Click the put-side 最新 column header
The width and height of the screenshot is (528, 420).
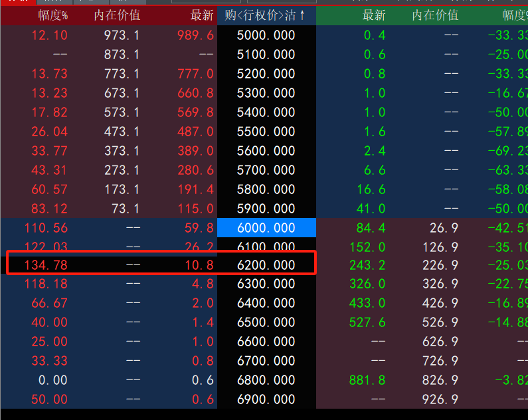(x=373, y=15)
